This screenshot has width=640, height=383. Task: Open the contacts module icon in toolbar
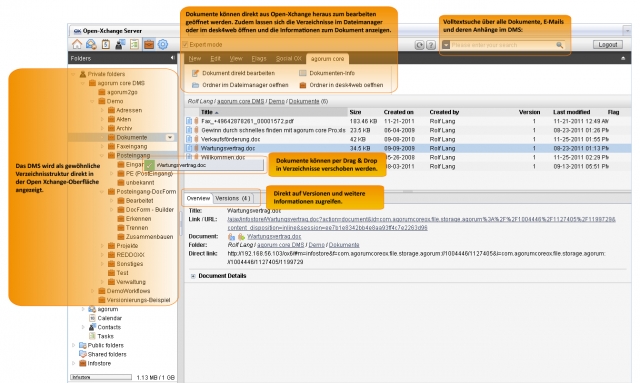(120, 44)
